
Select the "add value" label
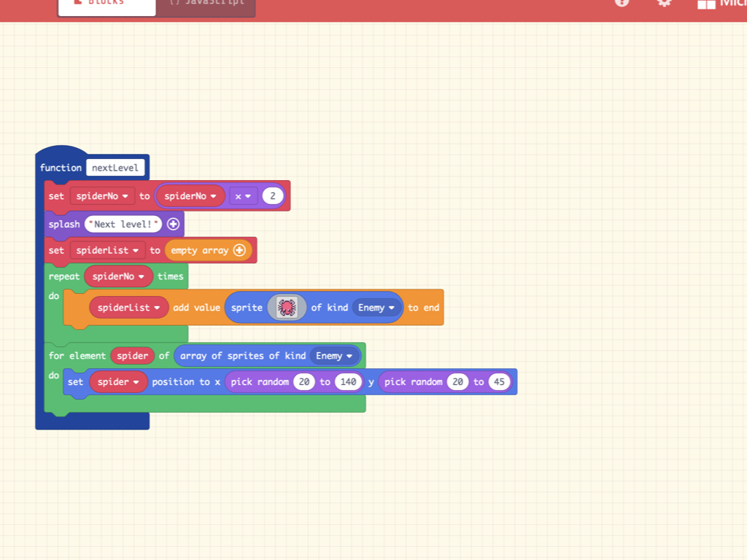[196, 308]
